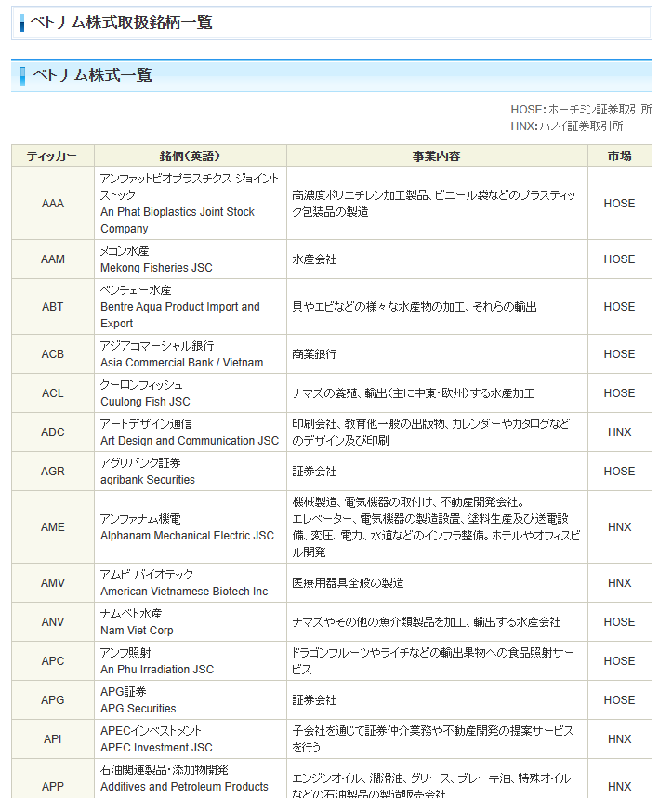Click HNX market cell in ADC row
The height and width of the screenshot is (798, 672).
coord(619,432)
